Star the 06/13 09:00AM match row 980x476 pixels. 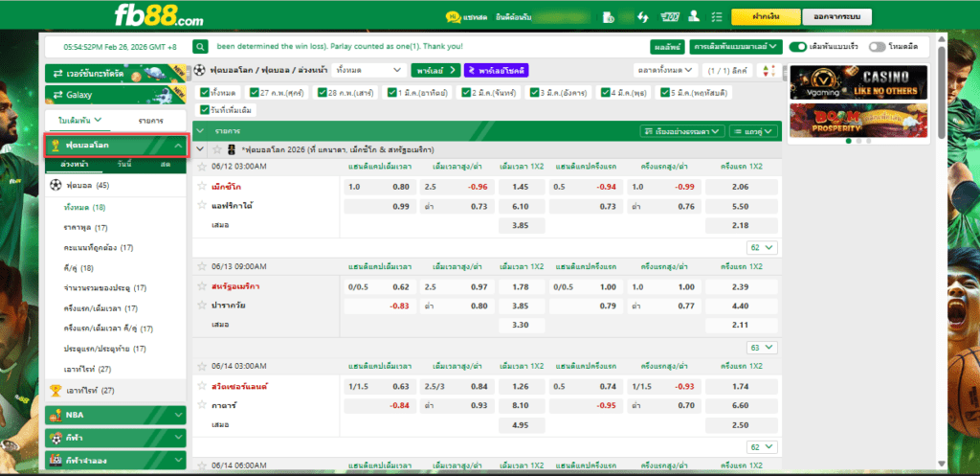point(202,266)
